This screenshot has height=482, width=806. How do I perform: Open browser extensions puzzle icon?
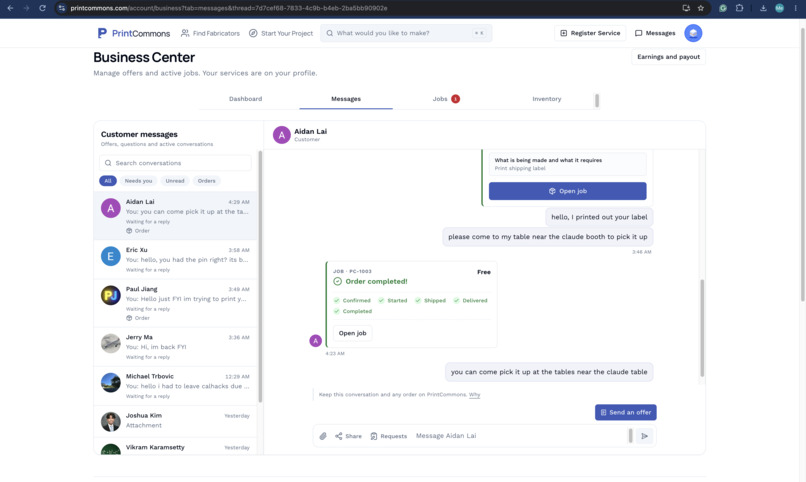(739, 8)
